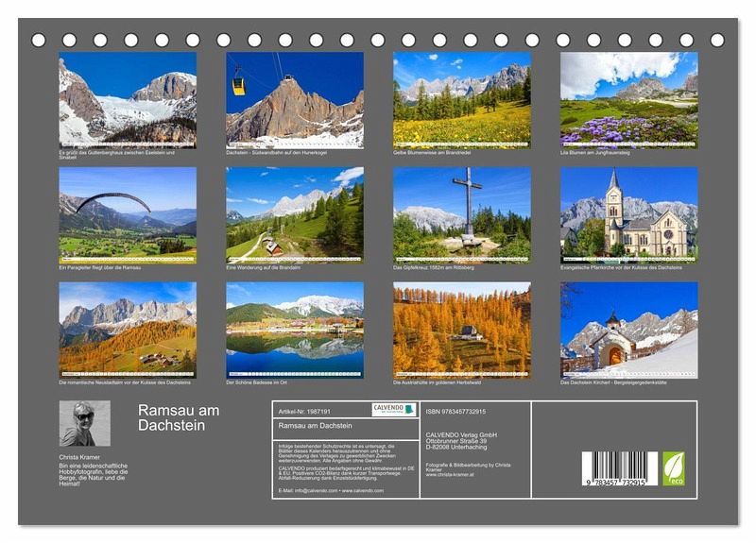This screenshot has height=543, width=756.
Task: Click the large 'Ramsau am Dachstein' title
Action: (179, 417)
